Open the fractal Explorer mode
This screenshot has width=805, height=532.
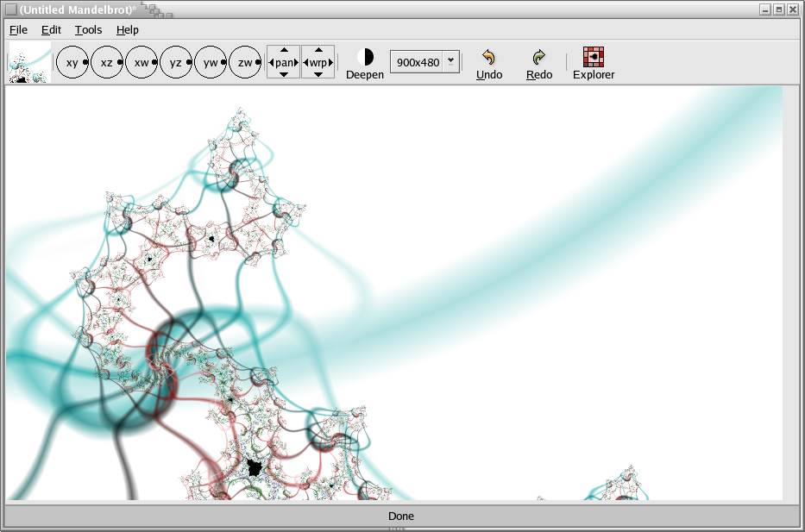pyautogui.click(x=594, y=63)
